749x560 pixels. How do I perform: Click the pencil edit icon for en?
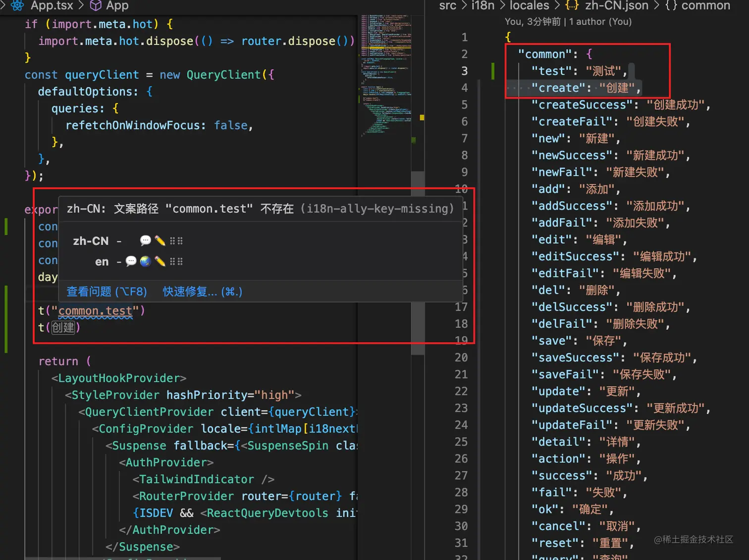(160, 261)
